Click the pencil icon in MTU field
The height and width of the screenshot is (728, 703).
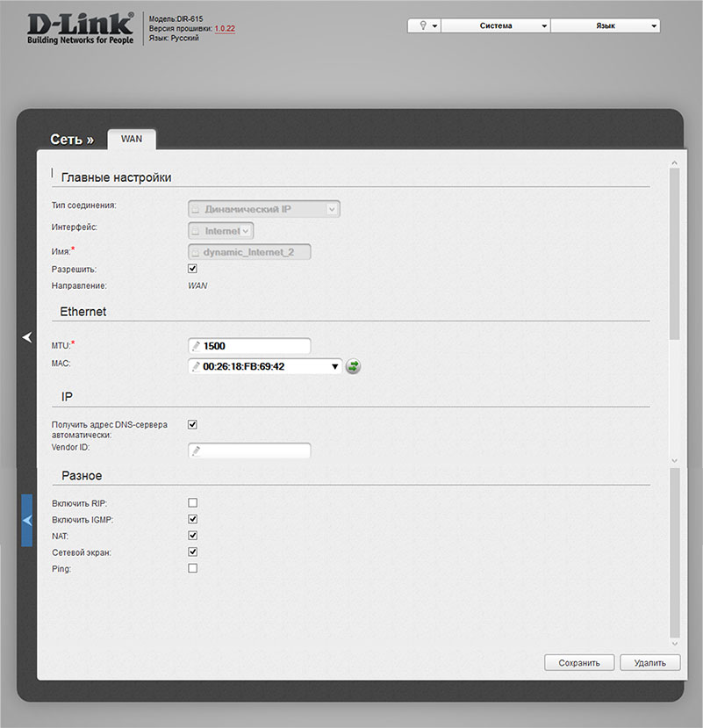197,346
